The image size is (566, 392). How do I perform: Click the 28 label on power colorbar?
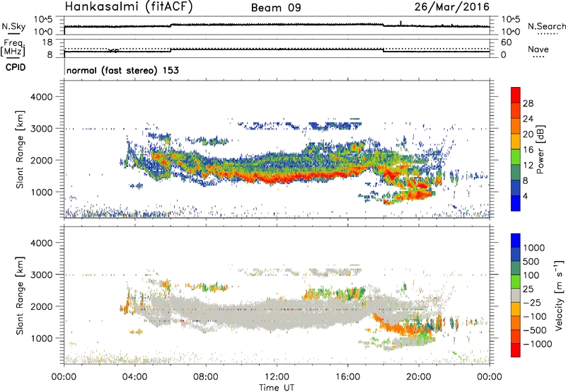click(528, 103)
